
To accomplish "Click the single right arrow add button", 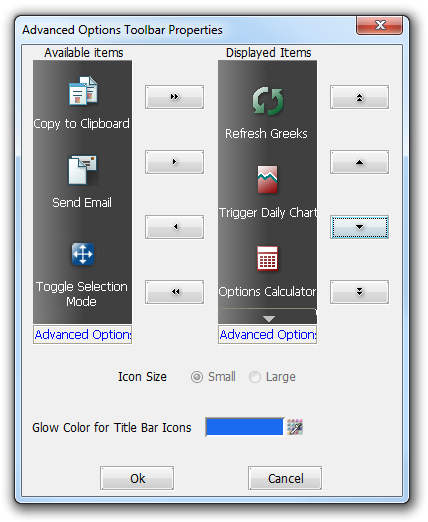I will tap(174, 162).
